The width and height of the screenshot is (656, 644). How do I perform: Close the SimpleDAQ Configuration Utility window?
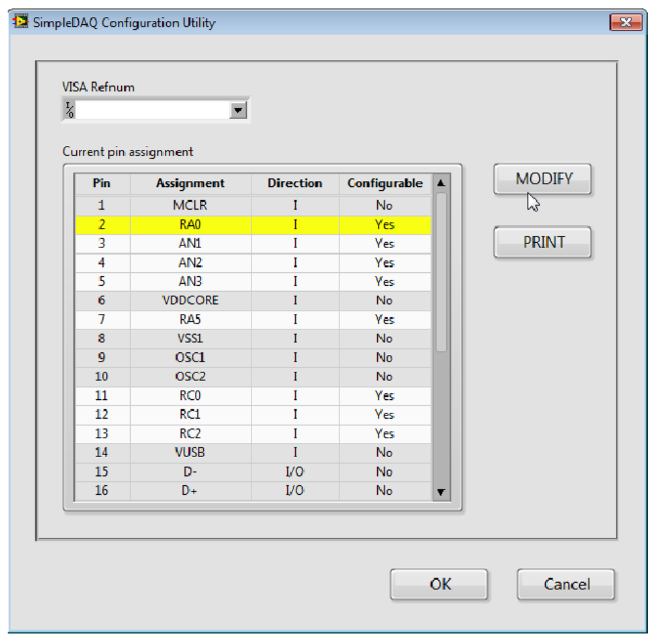625,22
